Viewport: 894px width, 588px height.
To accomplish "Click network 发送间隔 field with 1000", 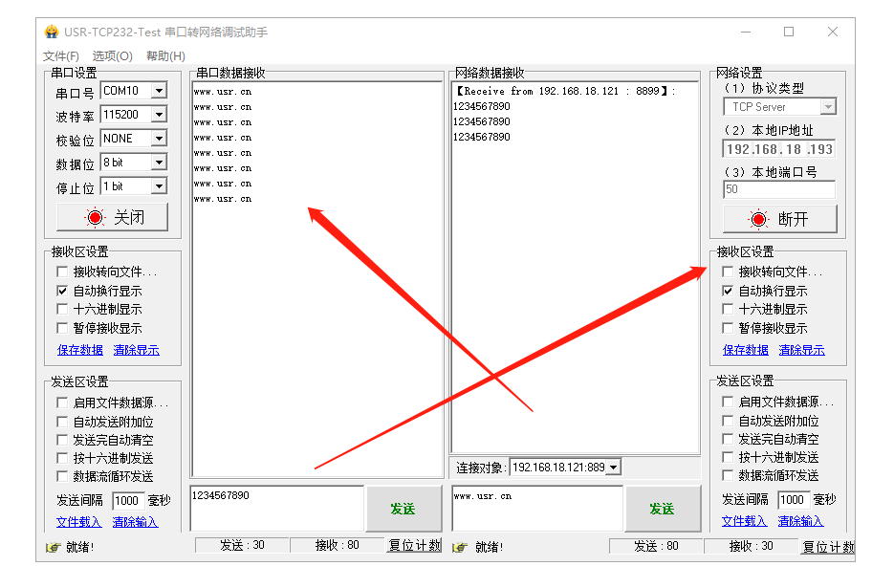I will coord(793,500).
